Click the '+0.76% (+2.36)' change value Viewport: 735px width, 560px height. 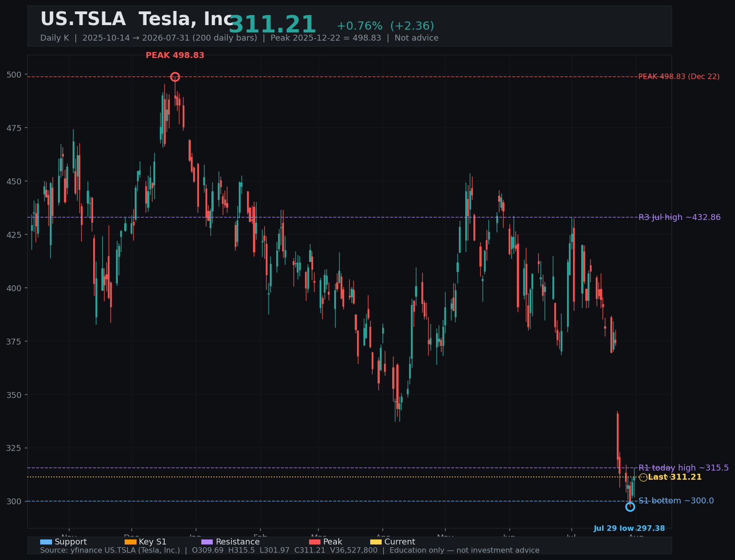point(385,26)
